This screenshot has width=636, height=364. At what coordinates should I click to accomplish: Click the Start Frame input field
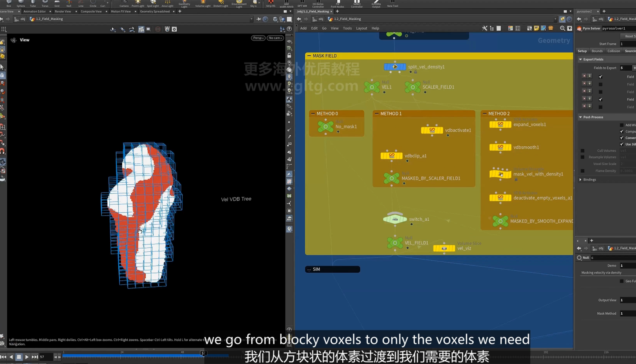click(628, 44)
